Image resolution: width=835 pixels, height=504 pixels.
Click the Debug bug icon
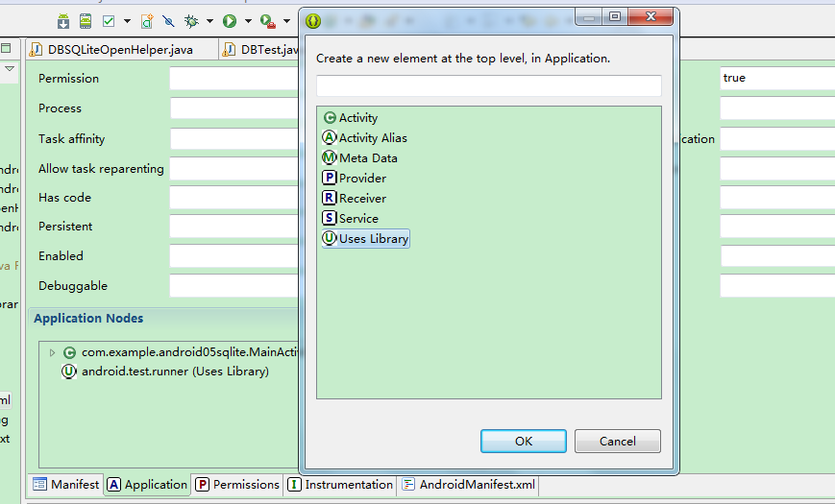pyautogui.click(x=191, y=21)
